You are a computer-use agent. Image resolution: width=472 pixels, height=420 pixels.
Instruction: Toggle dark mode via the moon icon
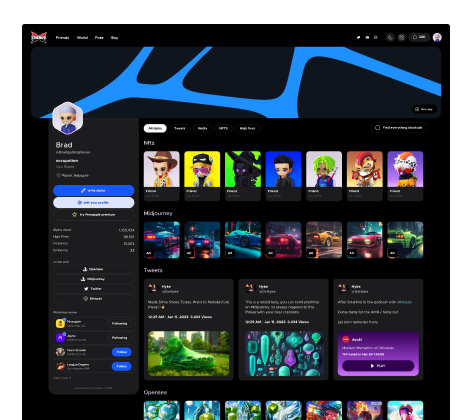tap(390, 37)
